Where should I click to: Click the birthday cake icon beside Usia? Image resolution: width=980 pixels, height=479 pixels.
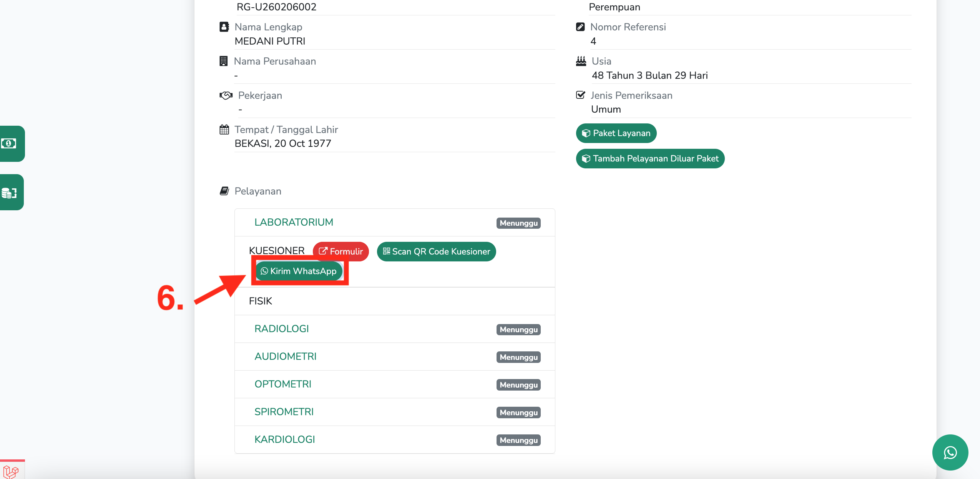tap(581, 61)
